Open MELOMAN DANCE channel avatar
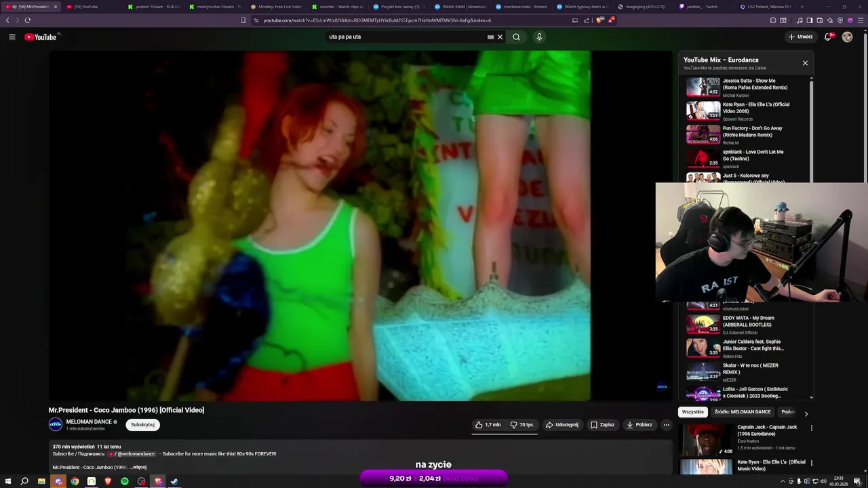The width and height of the screenshot is (868, 488). [56, 425]
